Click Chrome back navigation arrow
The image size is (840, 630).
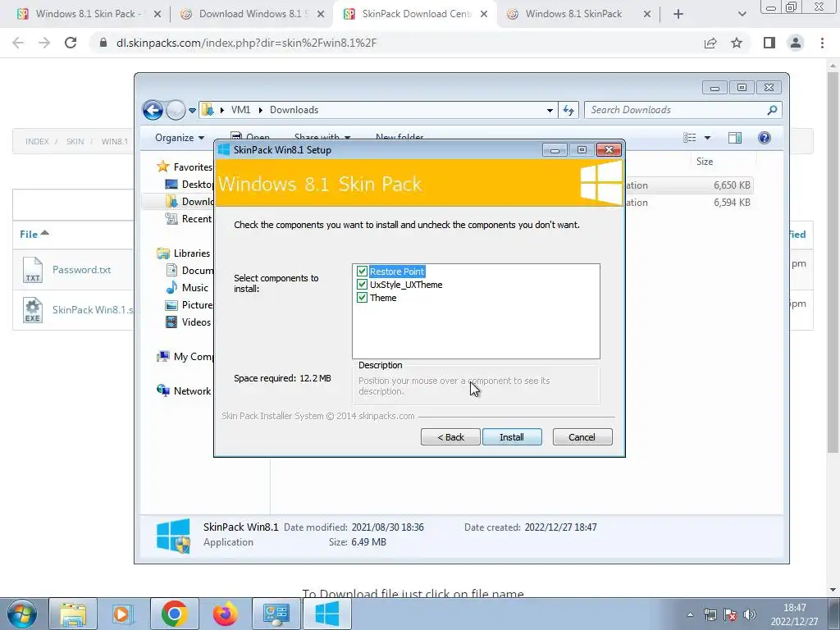18,43
